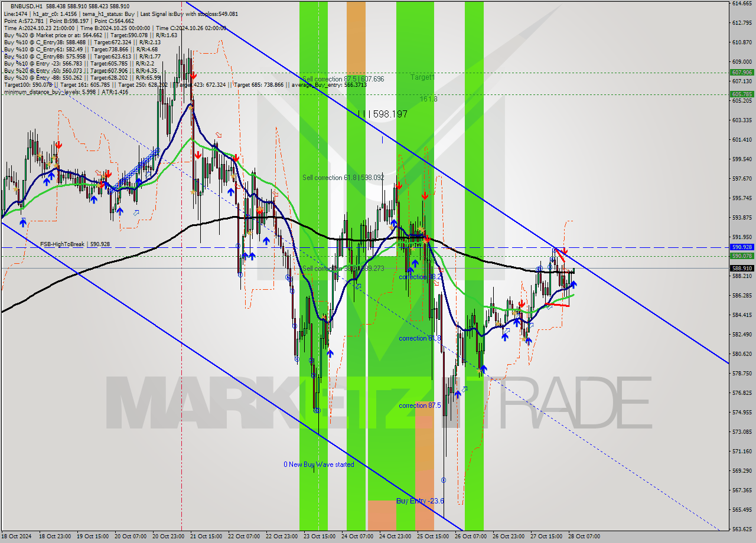Click '21 Oct 15:00' on time axis
756x543 pixels.
click(206, 537)
